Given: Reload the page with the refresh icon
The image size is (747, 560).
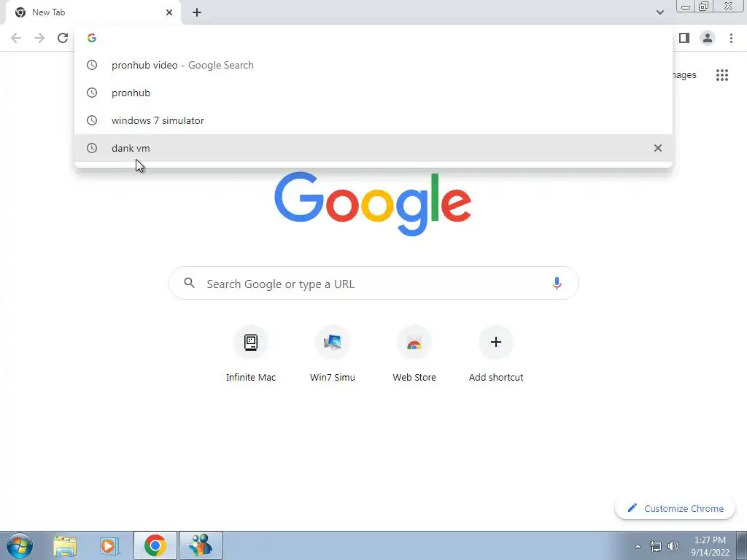Looking at the screenshot, I should coord(63,38).
